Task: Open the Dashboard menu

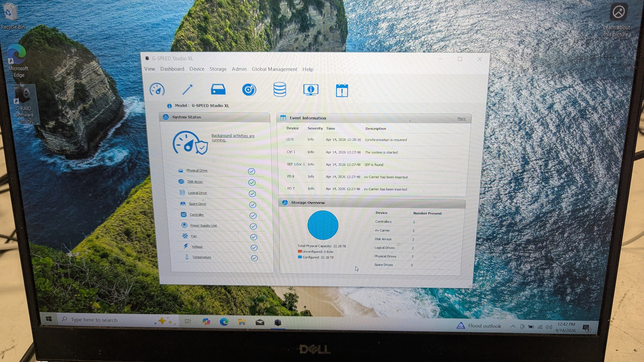Action: [172, 69]
